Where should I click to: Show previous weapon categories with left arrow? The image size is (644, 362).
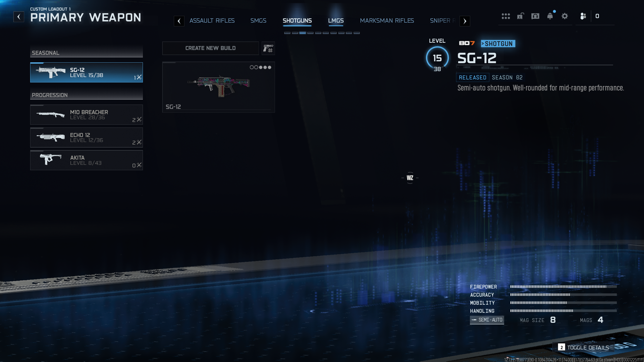(x=179, y=21)
